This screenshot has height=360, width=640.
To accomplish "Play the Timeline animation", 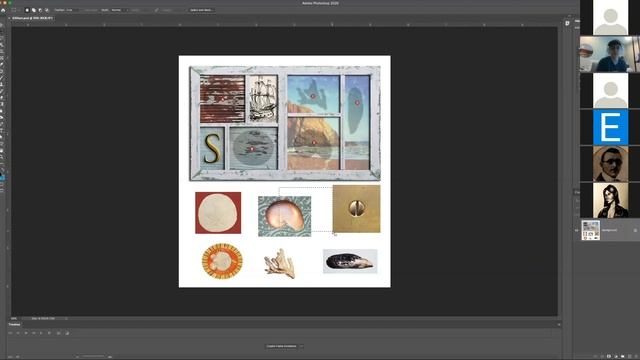I will tap(26, 333).
